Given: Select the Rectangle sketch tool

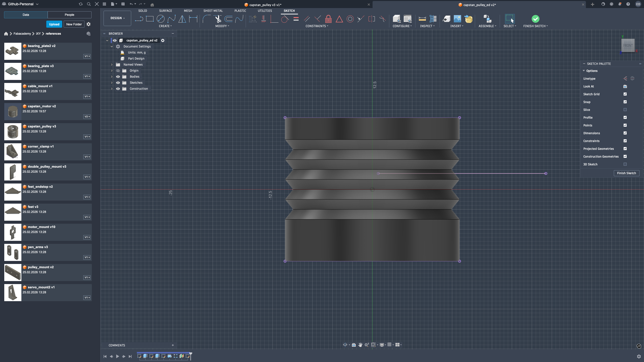Looking at the screenshot, I should pos(150,19).
